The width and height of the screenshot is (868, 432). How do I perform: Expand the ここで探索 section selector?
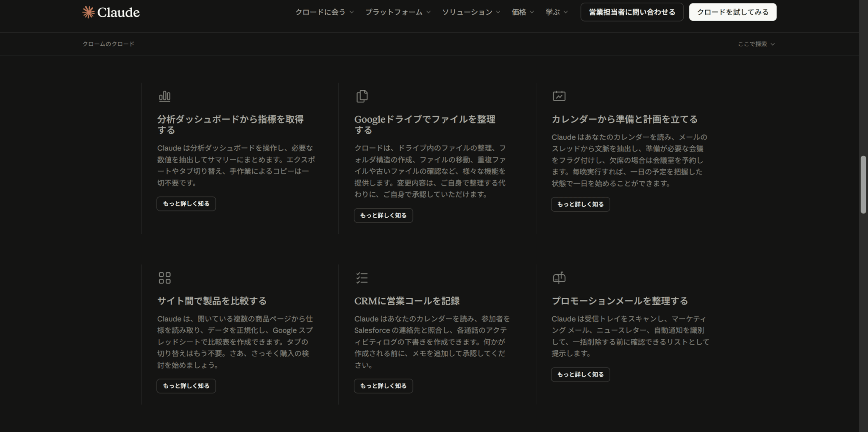(756, 44)
